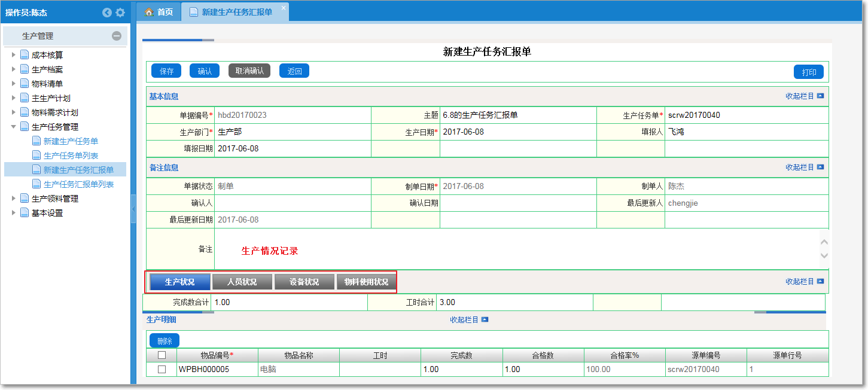Expand the 成本核算 tree node
The image size is (868, 390).
pyautogui.click(x=15, y=54)
